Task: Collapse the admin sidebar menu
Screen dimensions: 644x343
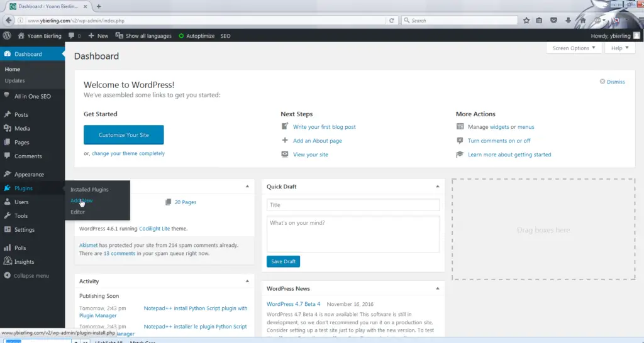Action: click(x=33, y=276)
